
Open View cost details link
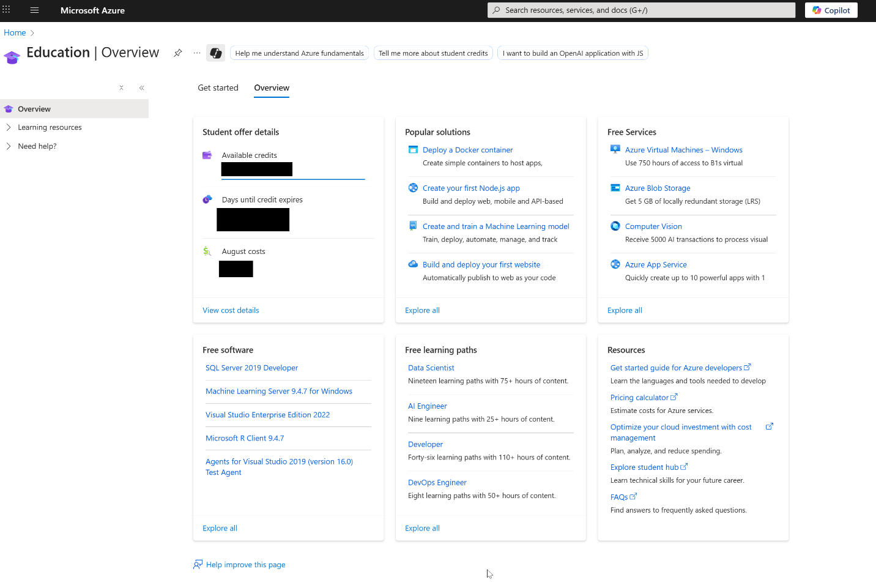[231, 310]
